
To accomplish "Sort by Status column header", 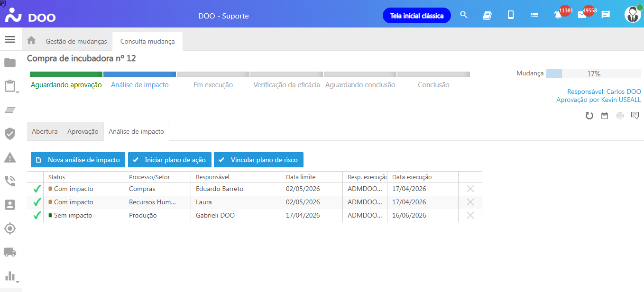I will pyautogui.click(x=83, y=177).
